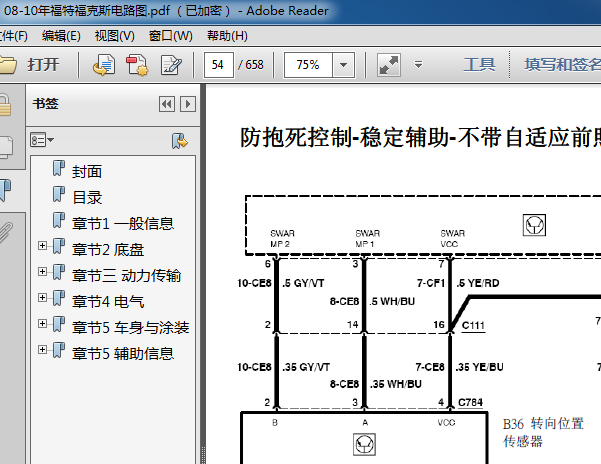Image resolution: width=601 pixels, height=464 pixels.
Task: Open the 帮助(H) menu
Action: [x=227, y=36]
